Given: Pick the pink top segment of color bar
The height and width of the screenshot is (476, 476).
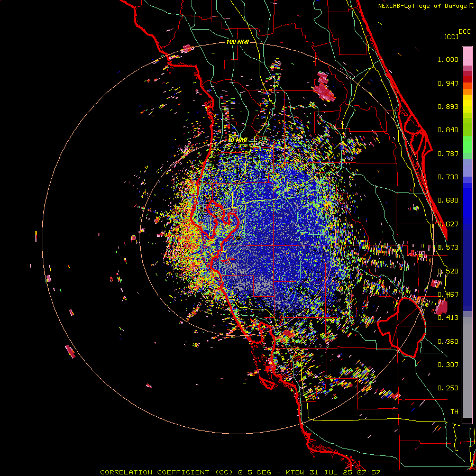Looking at the screenshot, I should (467, 57).
